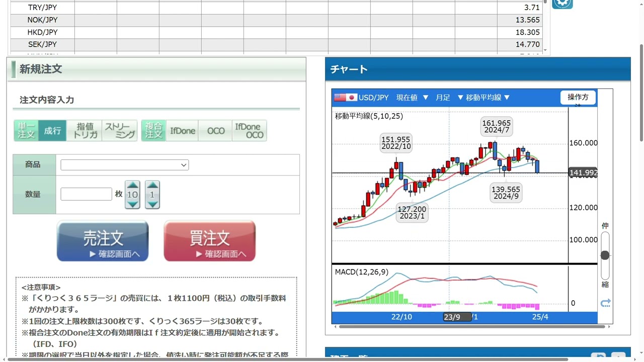Screen dimensions: 644x362
Task: Decrease quantity by 10 with down arrow
Action: [x=132, y=204]
